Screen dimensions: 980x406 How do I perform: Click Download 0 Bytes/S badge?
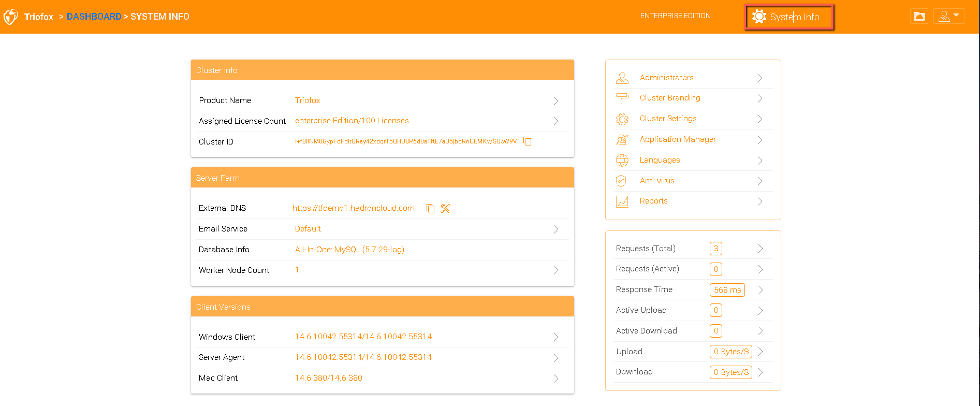tap(731, 372)
